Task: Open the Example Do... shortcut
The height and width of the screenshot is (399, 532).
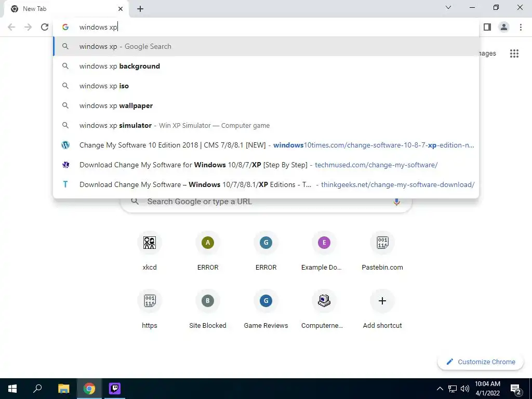Action: point(324,251)
